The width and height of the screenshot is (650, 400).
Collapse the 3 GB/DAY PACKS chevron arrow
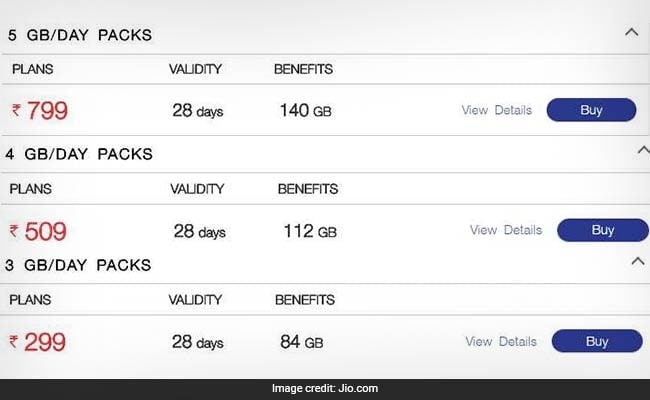637,261
